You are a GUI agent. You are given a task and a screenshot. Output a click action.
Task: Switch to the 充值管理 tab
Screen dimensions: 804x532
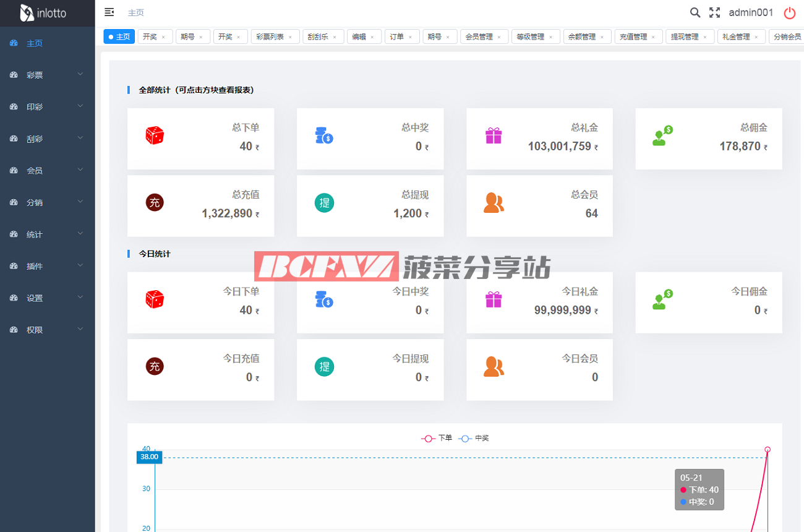coord(633,37)
